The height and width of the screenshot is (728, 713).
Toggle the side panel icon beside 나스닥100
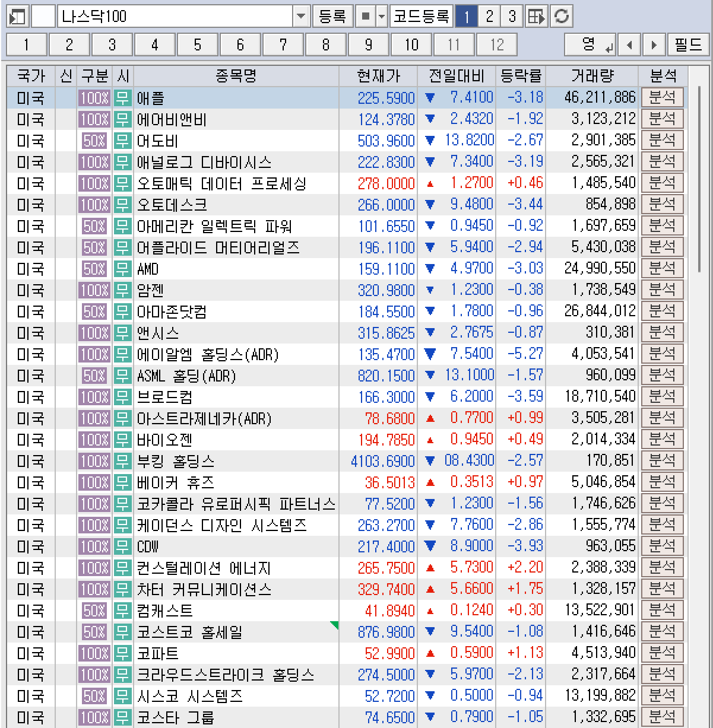(18, 17)
